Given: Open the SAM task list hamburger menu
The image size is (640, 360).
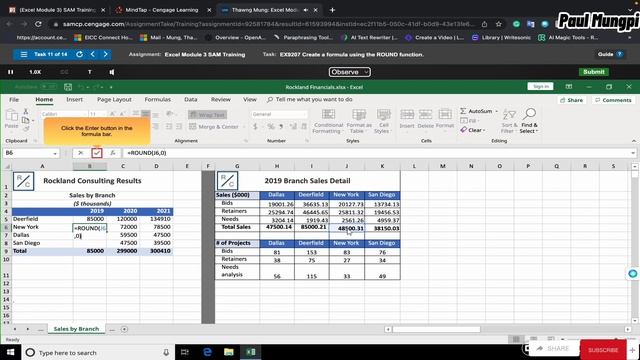Looking at the screenshot, I should pos(24,54).
